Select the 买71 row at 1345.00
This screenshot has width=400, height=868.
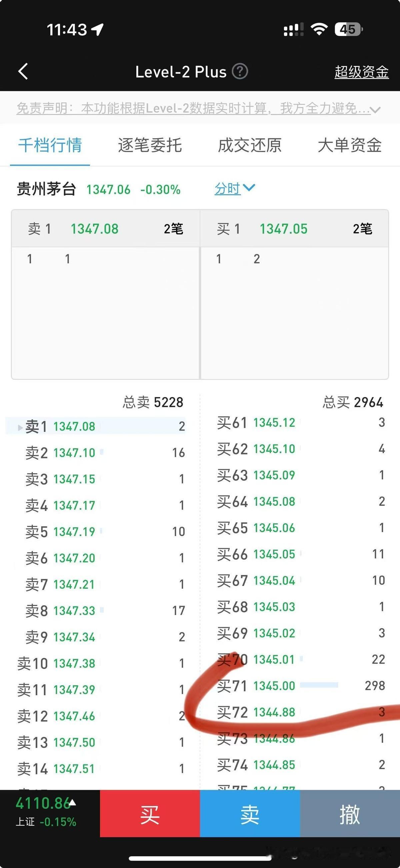(x=300, y=686)
